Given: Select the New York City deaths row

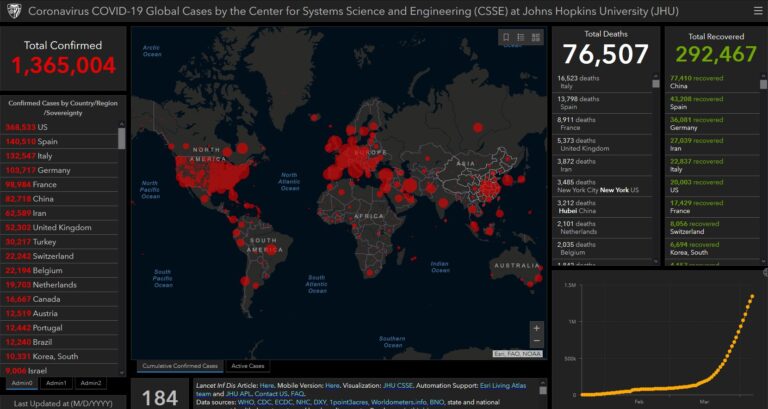Looking at the screenshot, I should [x=602, y=186].
